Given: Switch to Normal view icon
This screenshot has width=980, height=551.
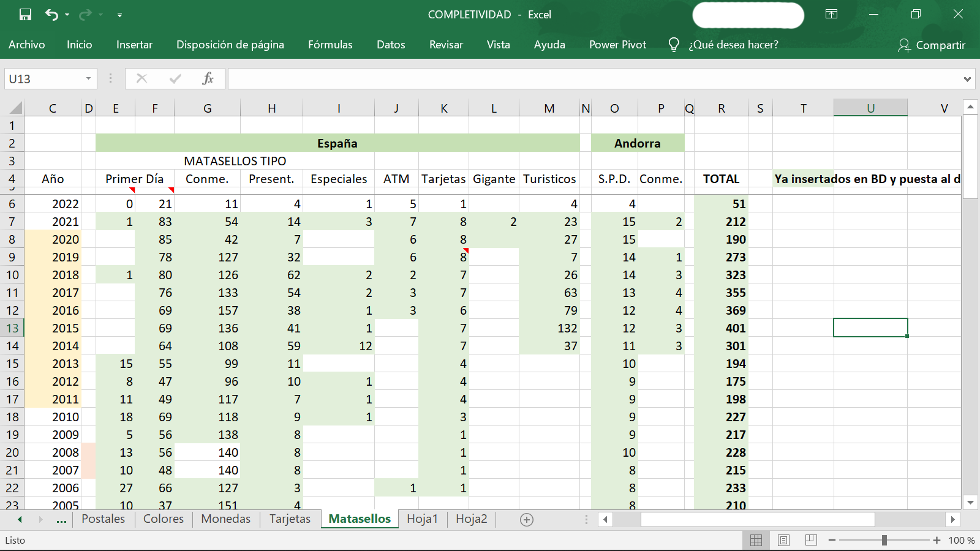Looking at the screenshot, I should click(x=756, y=540).
